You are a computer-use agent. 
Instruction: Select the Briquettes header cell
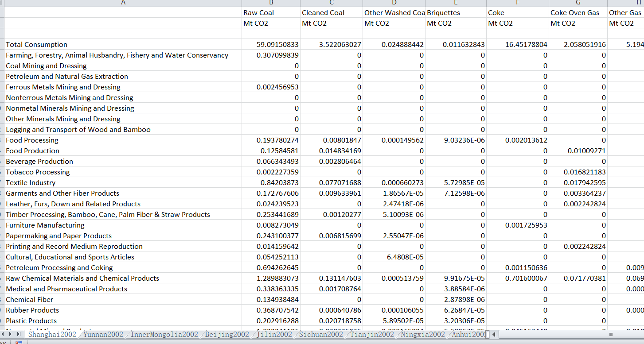point(456,12)
